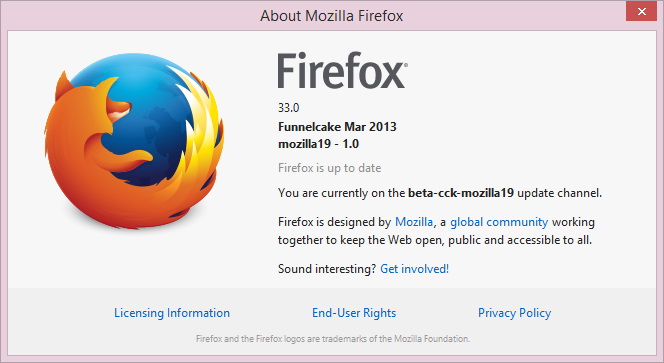Click the Sound interesting? text
The width and height of the screenshot is (664, 363).
(327, 269)
